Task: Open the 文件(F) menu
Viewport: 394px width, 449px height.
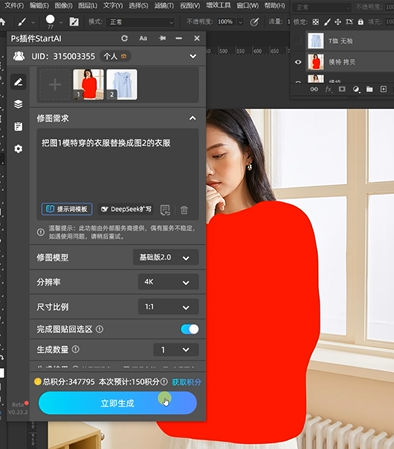Action: (x=14, y=5)
